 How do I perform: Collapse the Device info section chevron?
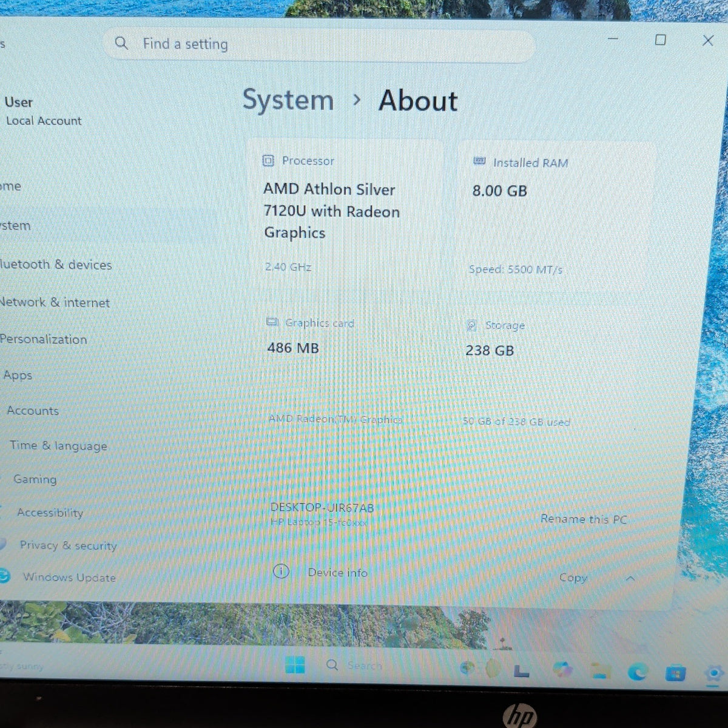pyautogui.click(x=630, y=578)
